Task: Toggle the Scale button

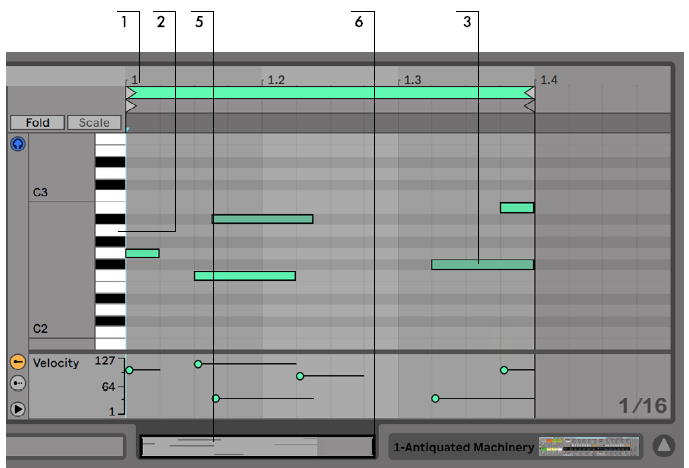Action: pyautogui.click(x=94, y=123)
